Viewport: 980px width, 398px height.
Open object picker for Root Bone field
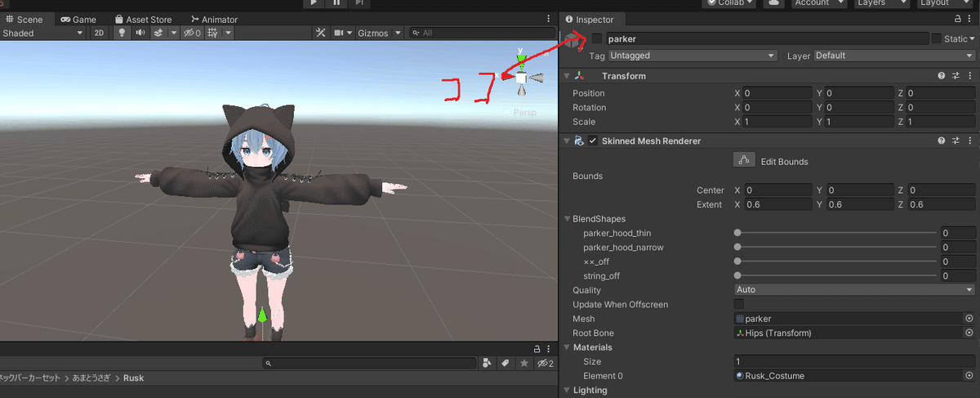point(969,333)
